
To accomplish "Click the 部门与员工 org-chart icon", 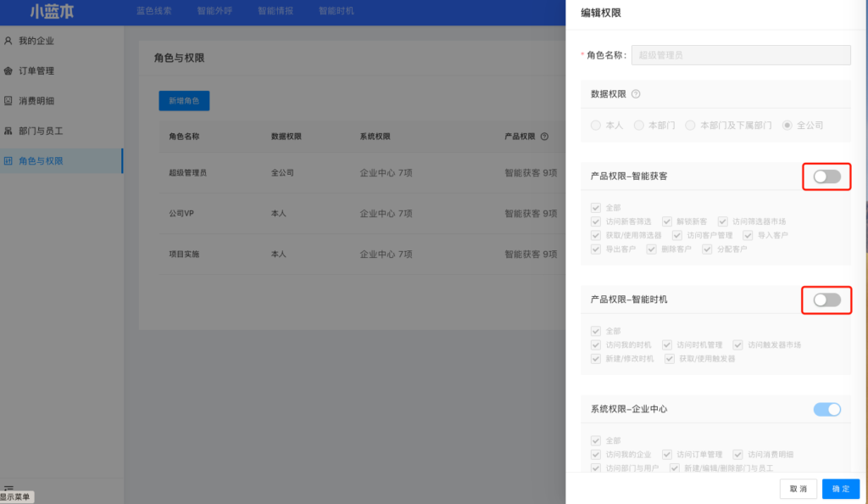I will tap(8, 132).
